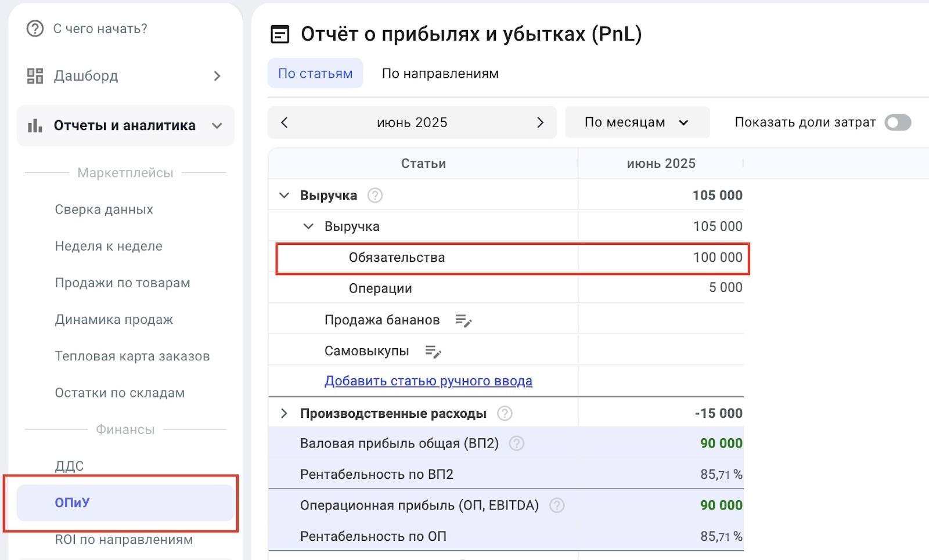Viewport: 929px width, 560px height.
Task: Open Тепловая карта заказов in sidebar
Action: (132, 356)
